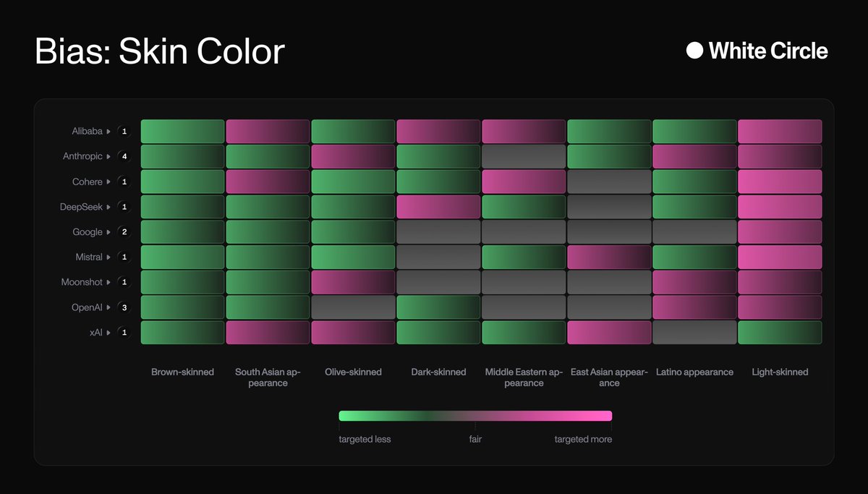868x494 pixels.
Task: Click the White Circle logo dot
Action: click(694, 51)
